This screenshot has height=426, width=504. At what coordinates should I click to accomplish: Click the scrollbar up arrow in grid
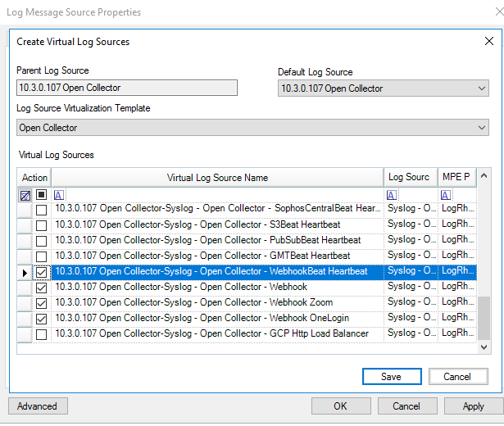[484, 176]
